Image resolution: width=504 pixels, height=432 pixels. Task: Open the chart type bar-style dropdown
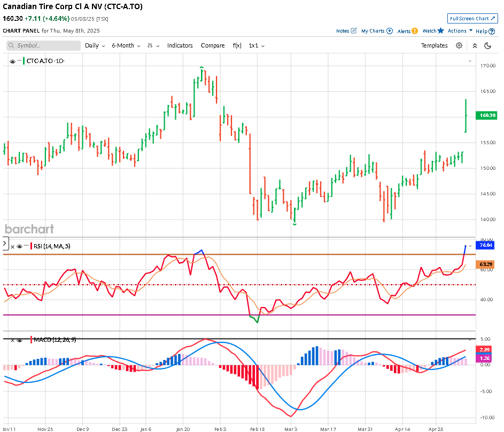coord(153,46)
